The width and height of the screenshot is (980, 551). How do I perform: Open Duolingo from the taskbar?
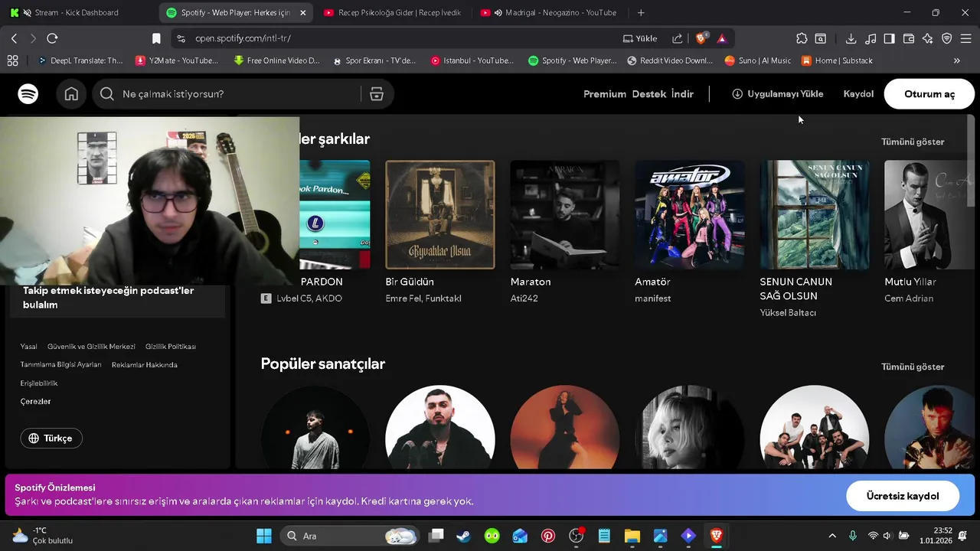(492, 536)
